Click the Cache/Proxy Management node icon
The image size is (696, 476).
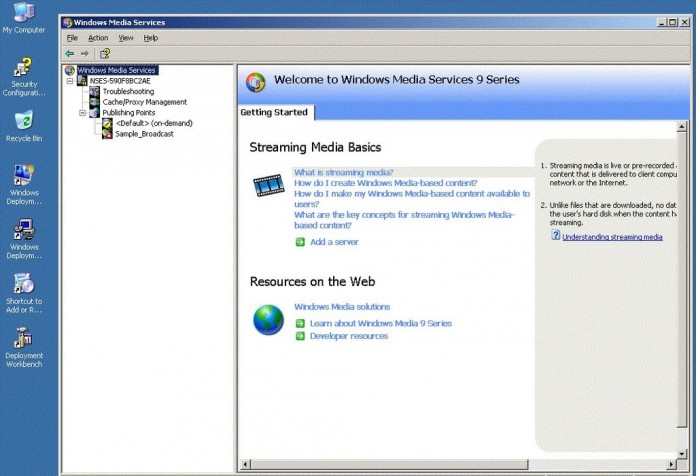[x=94, y=102]
